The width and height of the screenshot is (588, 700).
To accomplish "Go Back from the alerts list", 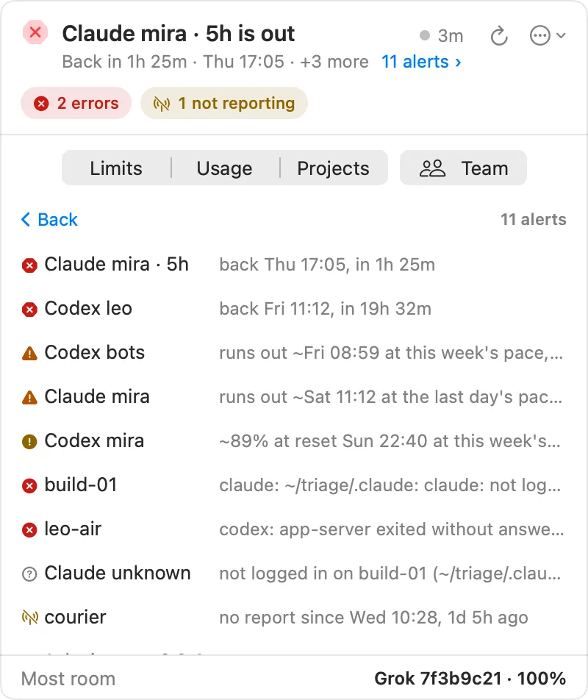I will pos(49,220).
